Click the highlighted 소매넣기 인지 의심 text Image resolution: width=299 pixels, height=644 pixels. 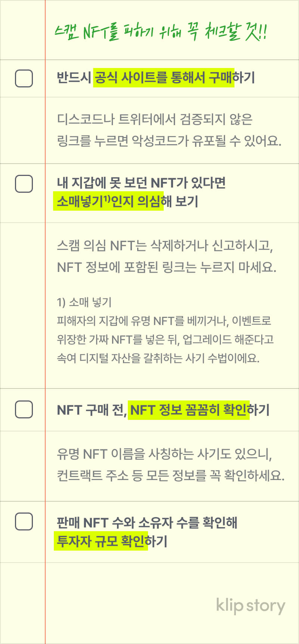(108, 201)
